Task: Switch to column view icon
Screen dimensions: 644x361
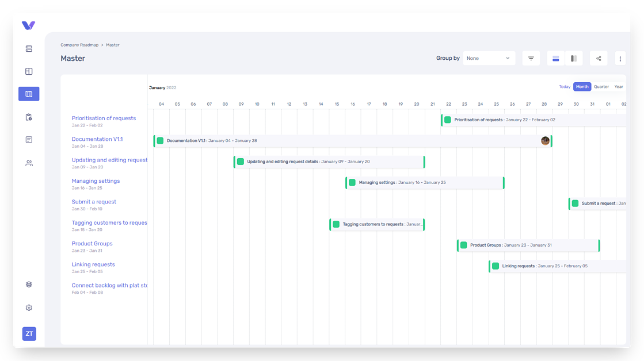Action: click(574, 58)
